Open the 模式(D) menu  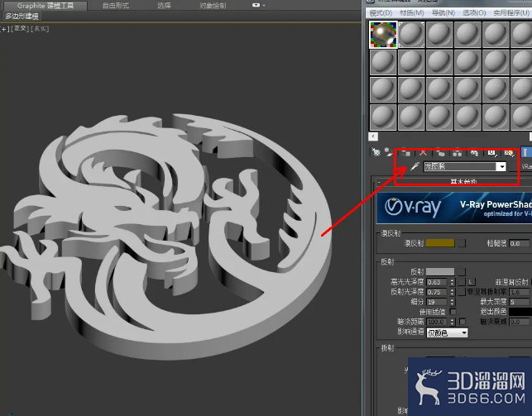point(381,13)
